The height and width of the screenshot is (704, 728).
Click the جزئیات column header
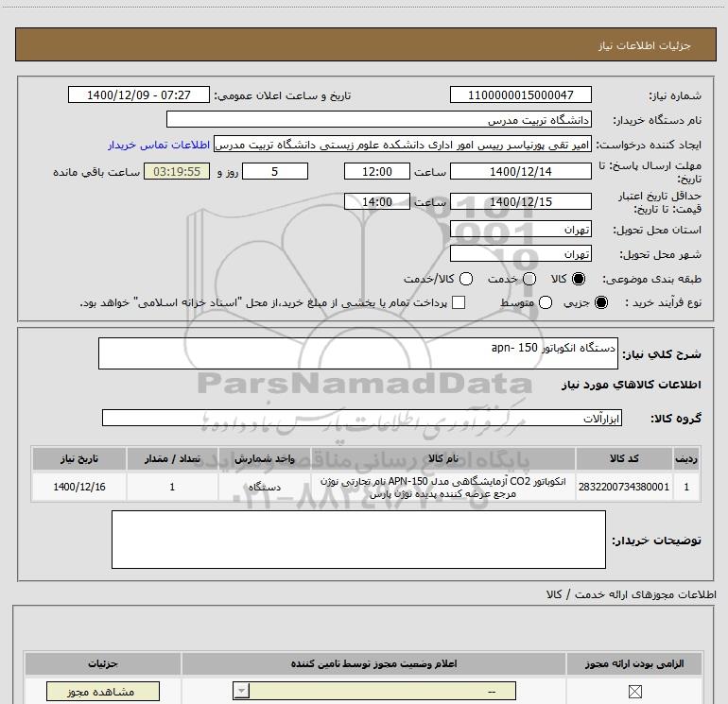tap(103, 663)
